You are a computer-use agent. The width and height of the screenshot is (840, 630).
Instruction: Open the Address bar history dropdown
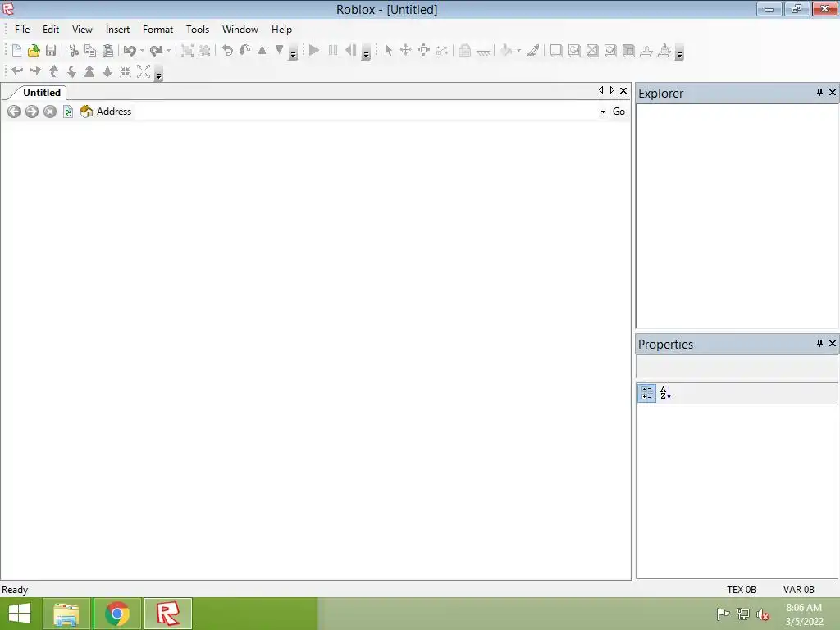pos(603,112)
